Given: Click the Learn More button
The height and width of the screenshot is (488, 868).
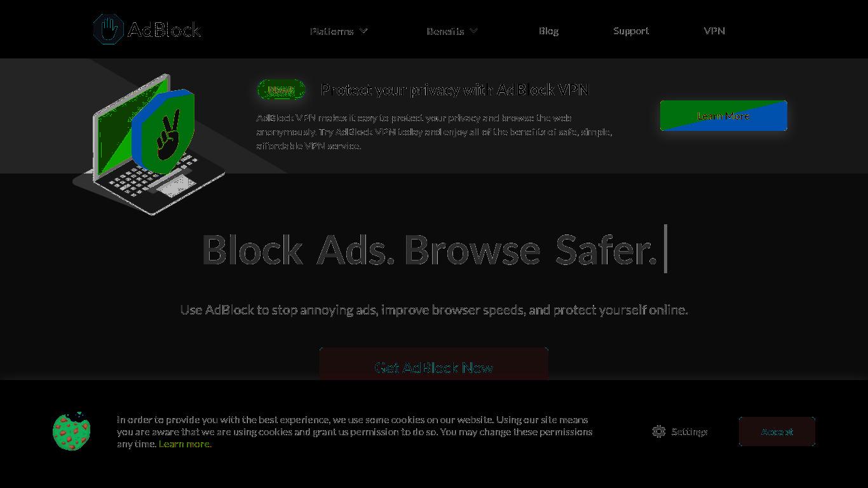Looking at the screenshot, I should [724, 116].
